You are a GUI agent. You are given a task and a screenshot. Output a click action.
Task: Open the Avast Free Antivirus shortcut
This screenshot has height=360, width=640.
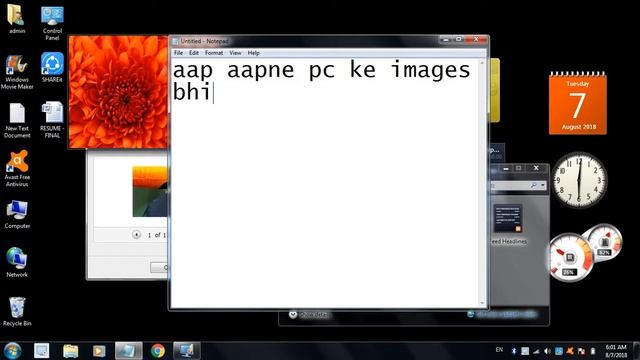pos(17,169)
